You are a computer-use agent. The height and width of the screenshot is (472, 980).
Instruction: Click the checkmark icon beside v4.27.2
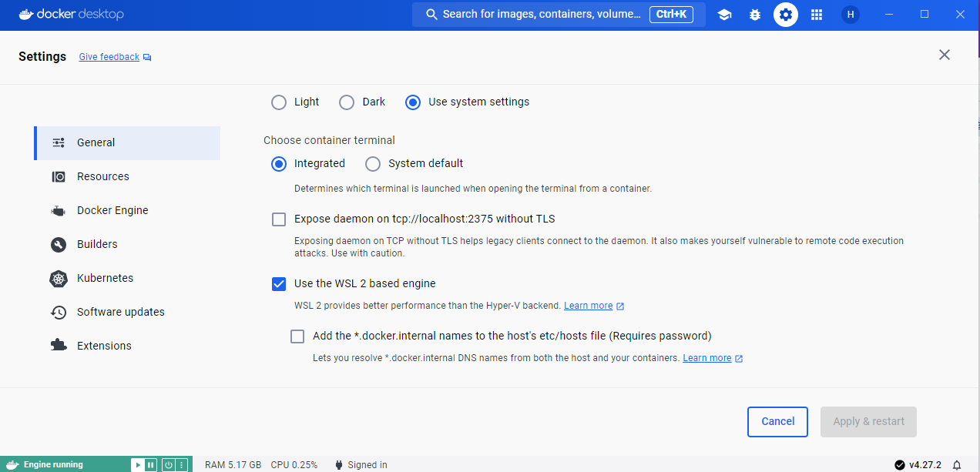(x=900, y=465)
